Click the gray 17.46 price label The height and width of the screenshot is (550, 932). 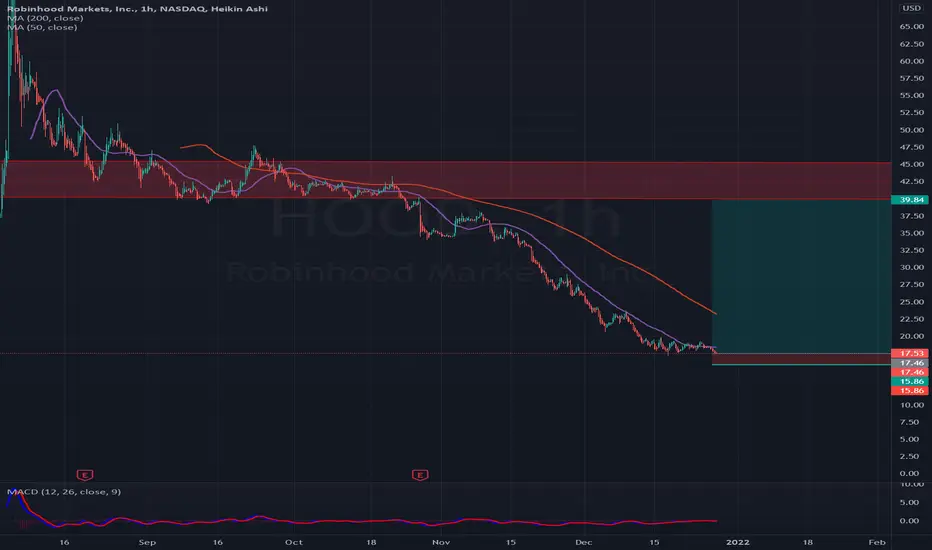coord(909,363)
